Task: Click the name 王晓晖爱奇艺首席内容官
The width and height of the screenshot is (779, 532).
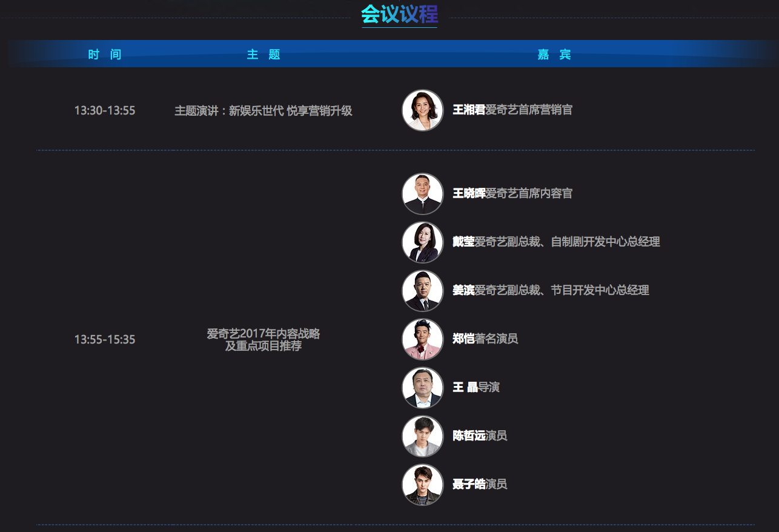Action: tap(512, 193)
